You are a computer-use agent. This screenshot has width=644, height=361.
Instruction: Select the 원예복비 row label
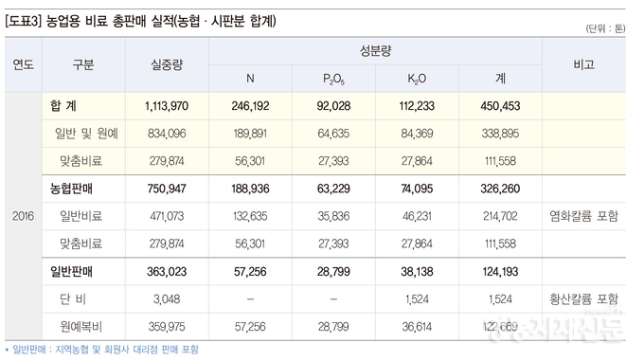point(80,327)
